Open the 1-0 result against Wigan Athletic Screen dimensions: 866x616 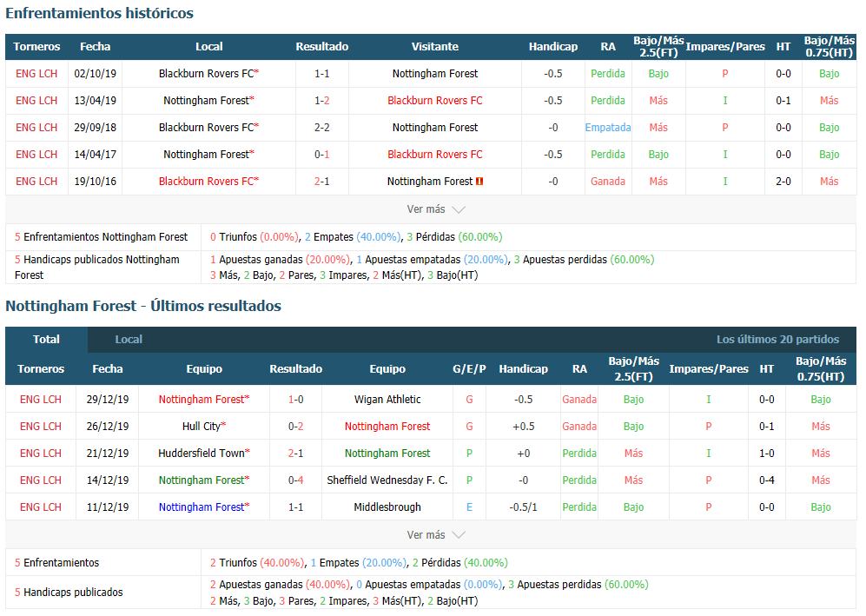click(295, 400)
